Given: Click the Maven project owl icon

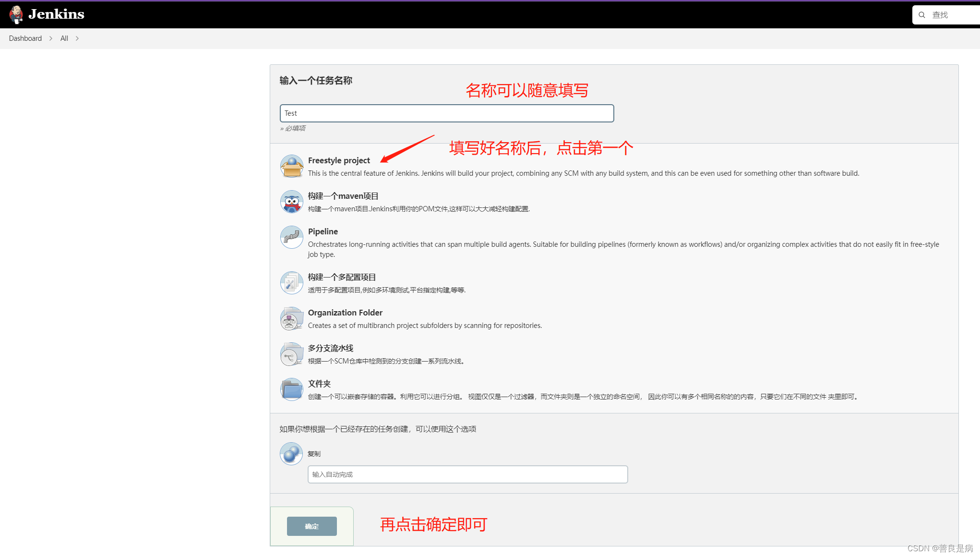Looking at the screenshot, I should coord(291,202).
